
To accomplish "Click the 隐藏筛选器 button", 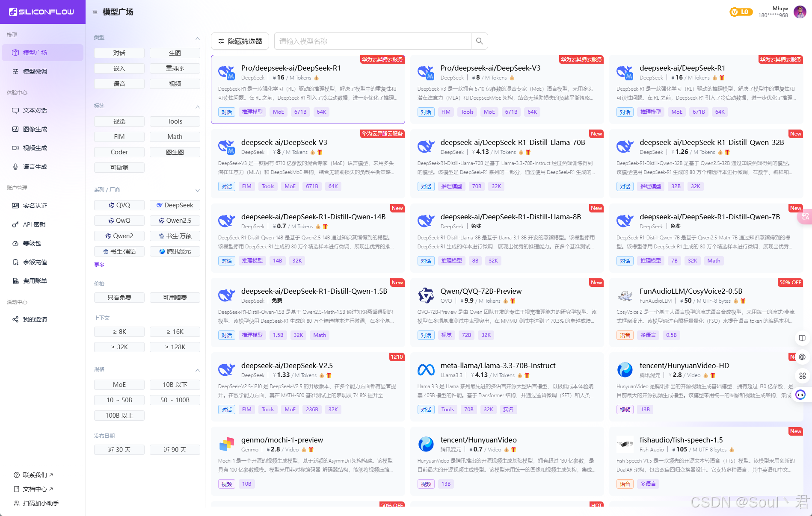I will click(240, 41).
